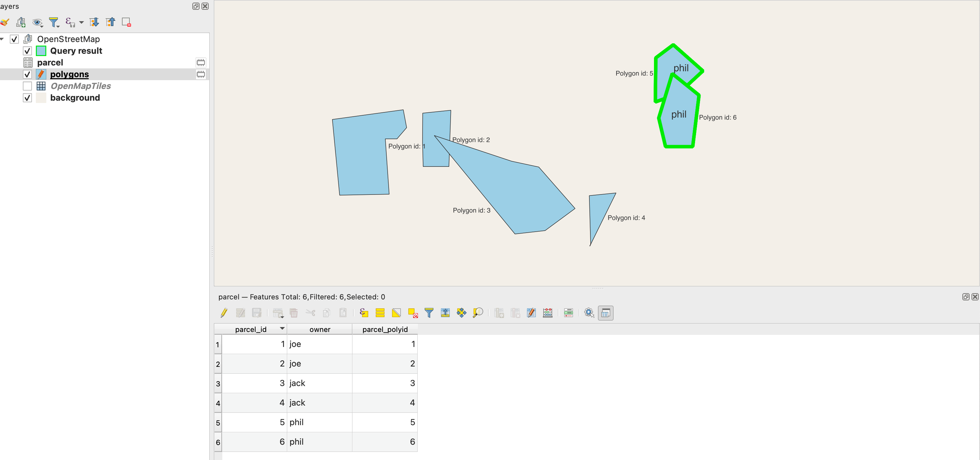980x460 pixels.
Task: Collapse the OpenStreetMap group
Action: tap(2, 39)
